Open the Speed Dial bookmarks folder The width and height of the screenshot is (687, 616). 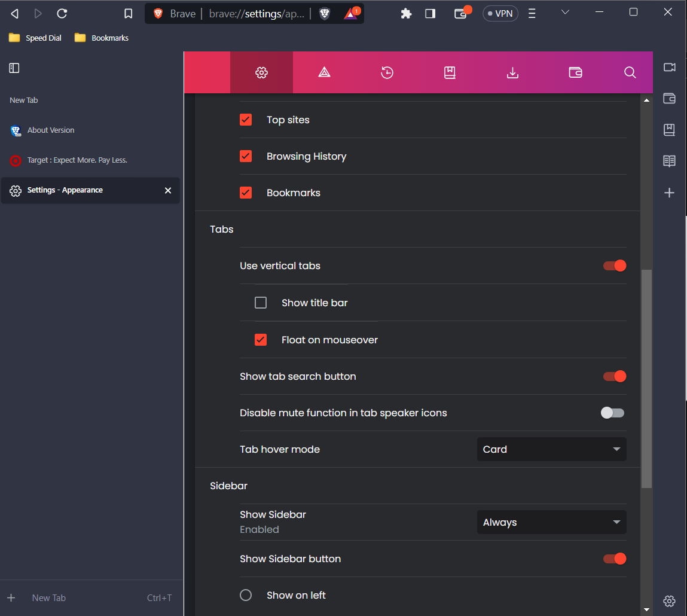(35, 37)
